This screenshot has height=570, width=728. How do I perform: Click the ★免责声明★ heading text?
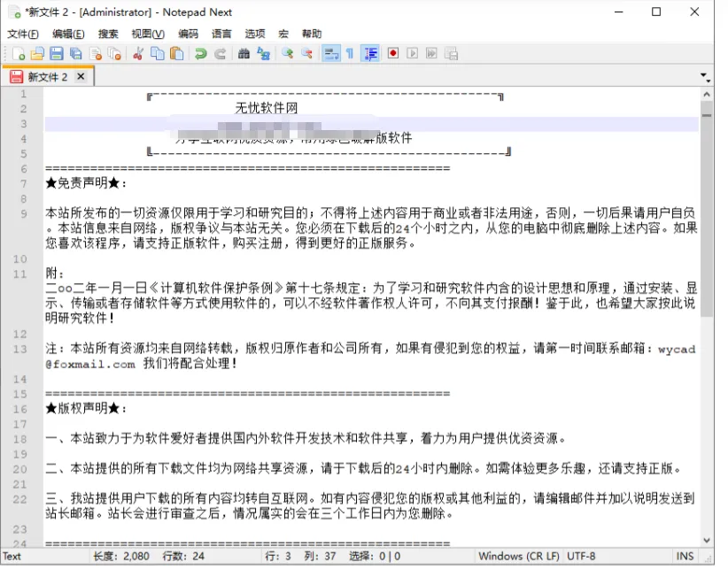(x=86, y=183)
